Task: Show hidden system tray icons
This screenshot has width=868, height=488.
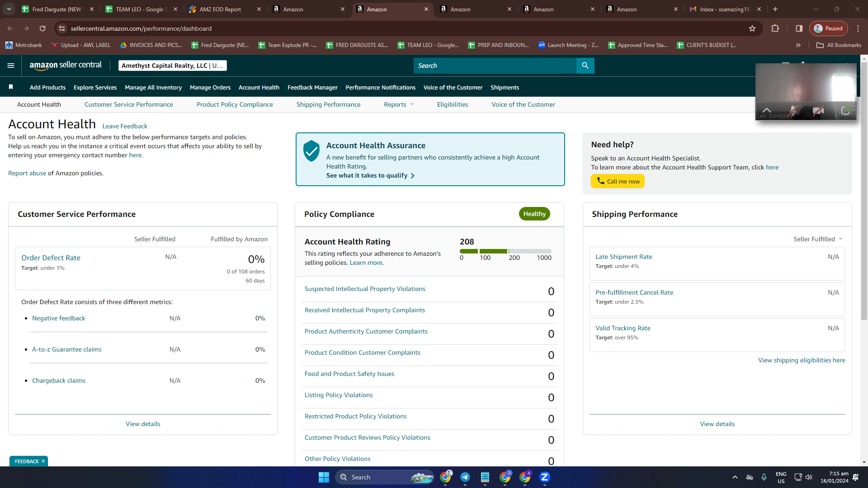Action: click(x=735, y=477)
